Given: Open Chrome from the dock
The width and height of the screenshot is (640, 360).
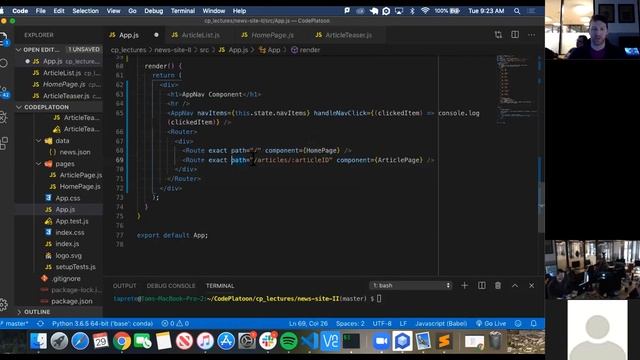Looking at the screenshot, I should 122,341.
